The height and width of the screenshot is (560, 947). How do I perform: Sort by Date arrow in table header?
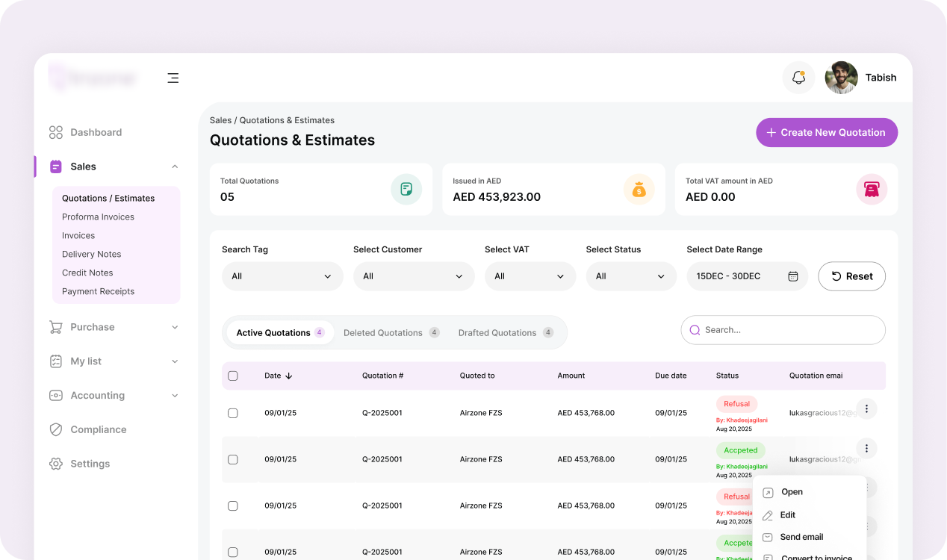[288, 376]
